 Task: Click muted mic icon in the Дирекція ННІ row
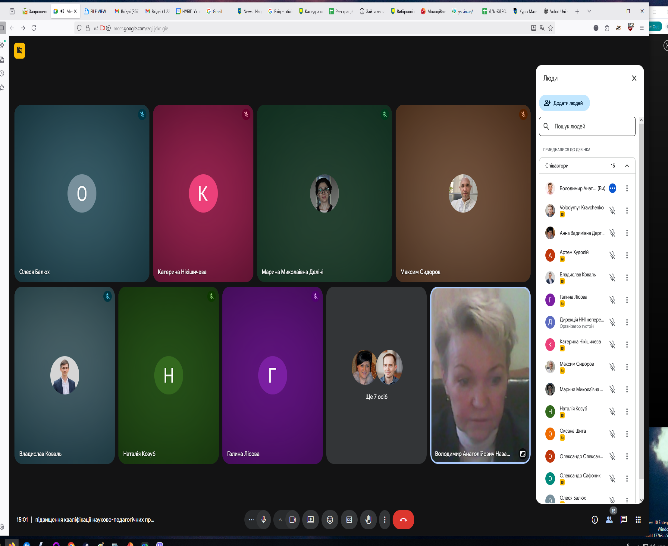coord(612,322)
